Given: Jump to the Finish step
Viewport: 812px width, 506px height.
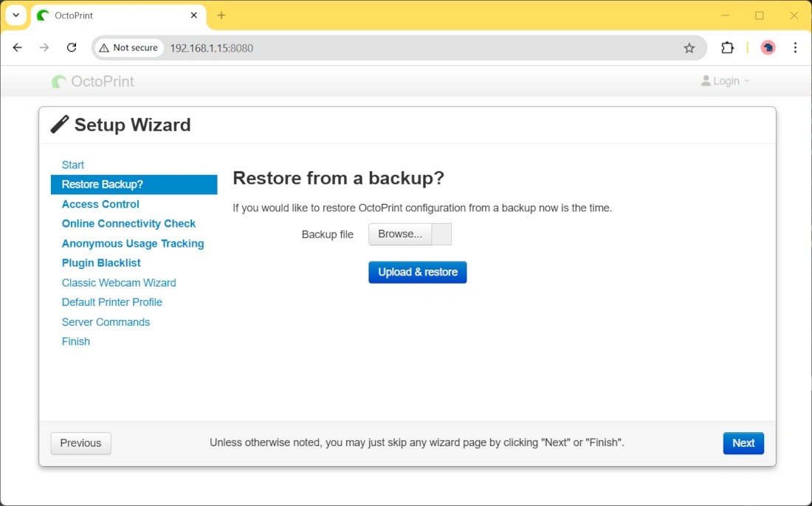Looking at the screenshot, I should [x=76, y=342].
